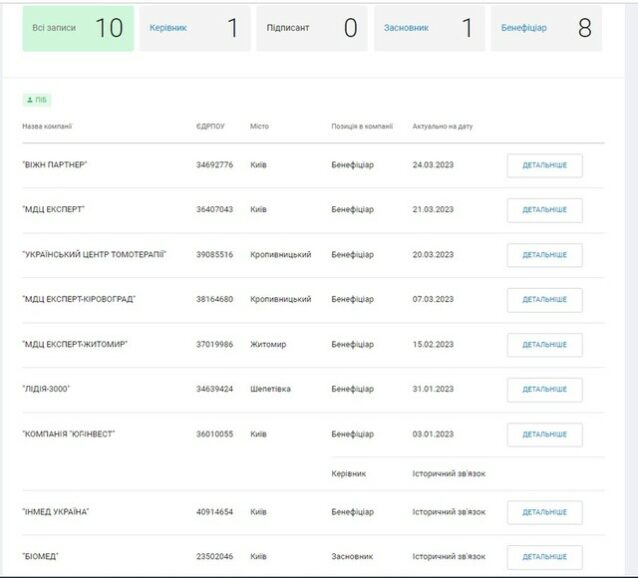The height and width of the screenshot is (578, 638).
Task: Click the Актуально на дату column header
Action: pos(442,126)
